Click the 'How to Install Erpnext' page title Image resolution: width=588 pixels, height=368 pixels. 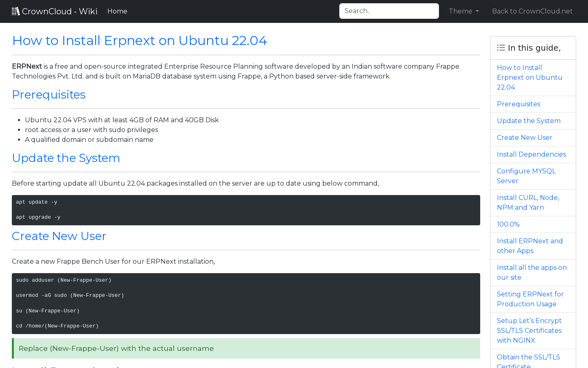(139, 40)
